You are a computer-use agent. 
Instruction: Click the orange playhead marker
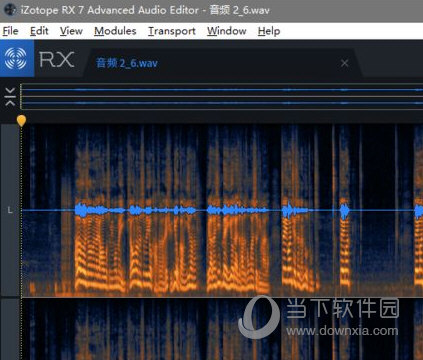pos(21,120)
